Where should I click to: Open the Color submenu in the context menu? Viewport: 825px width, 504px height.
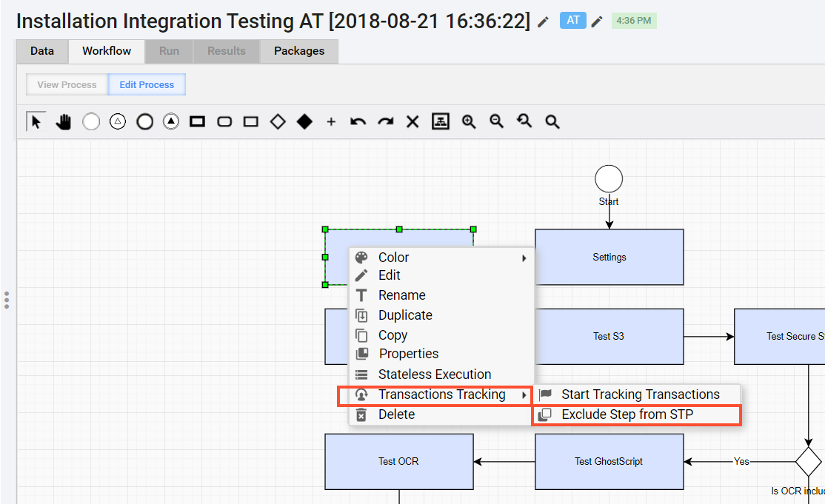click(x=441, y=258)
